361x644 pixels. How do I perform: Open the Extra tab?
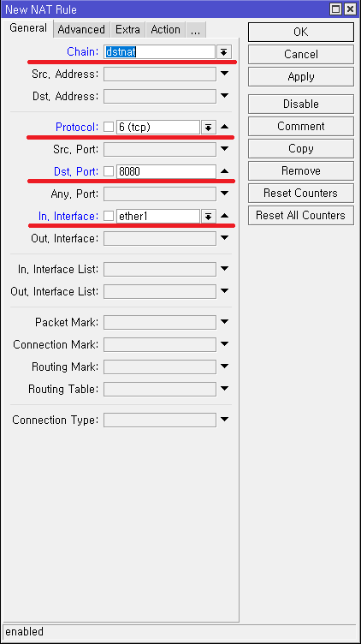(x=127, y=30)
